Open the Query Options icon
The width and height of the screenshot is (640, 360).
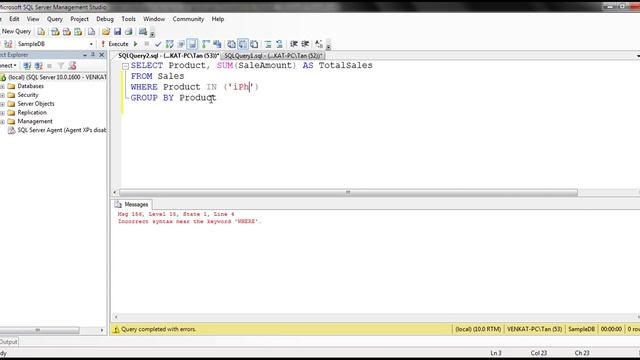[x=181, y=44]
